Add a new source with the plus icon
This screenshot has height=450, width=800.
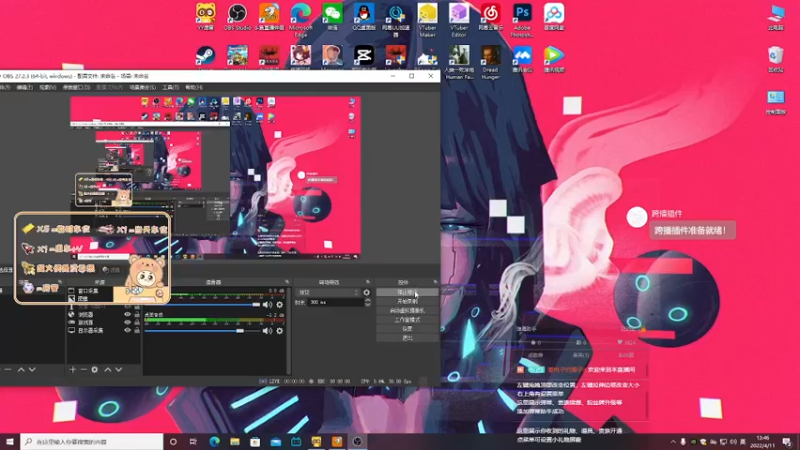(72, 369)
